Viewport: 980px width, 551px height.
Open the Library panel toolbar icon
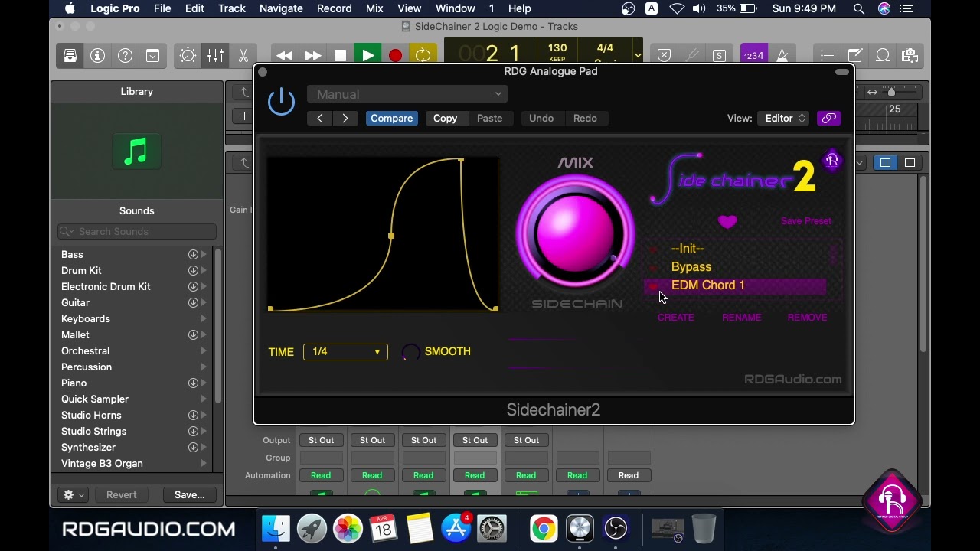(x=70, y=55)
